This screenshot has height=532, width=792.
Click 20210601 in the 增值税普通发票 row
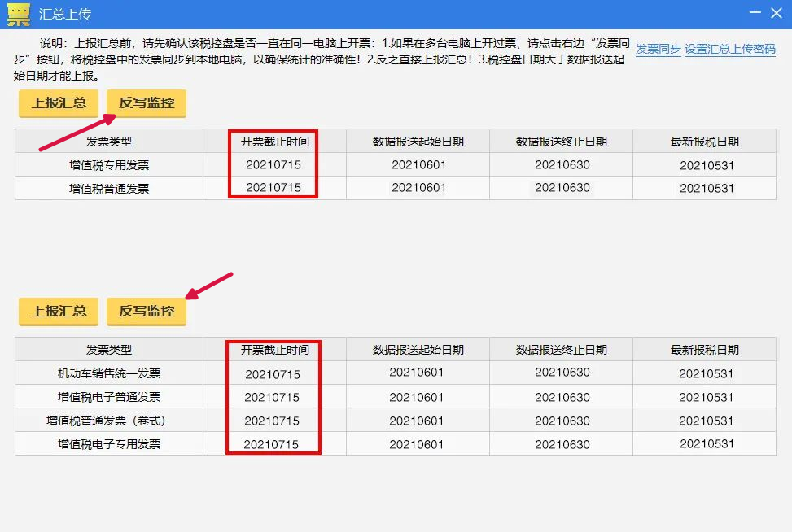pos(418,187)
